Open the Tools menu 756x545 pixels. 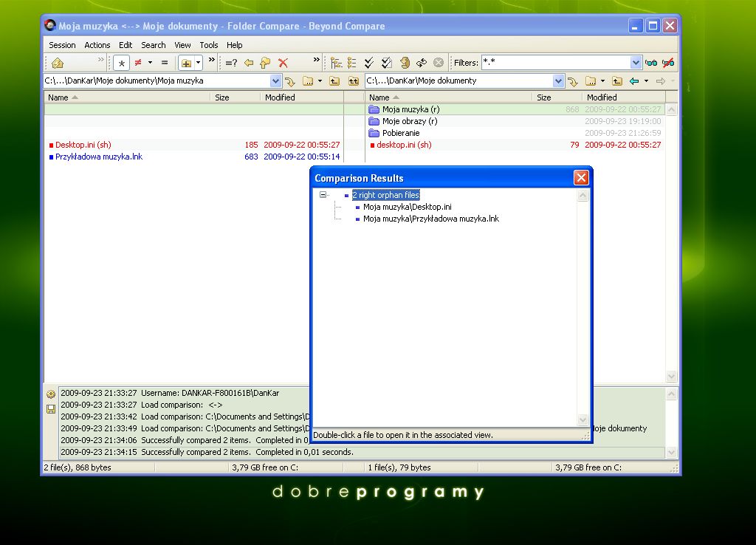click(209, 45)
